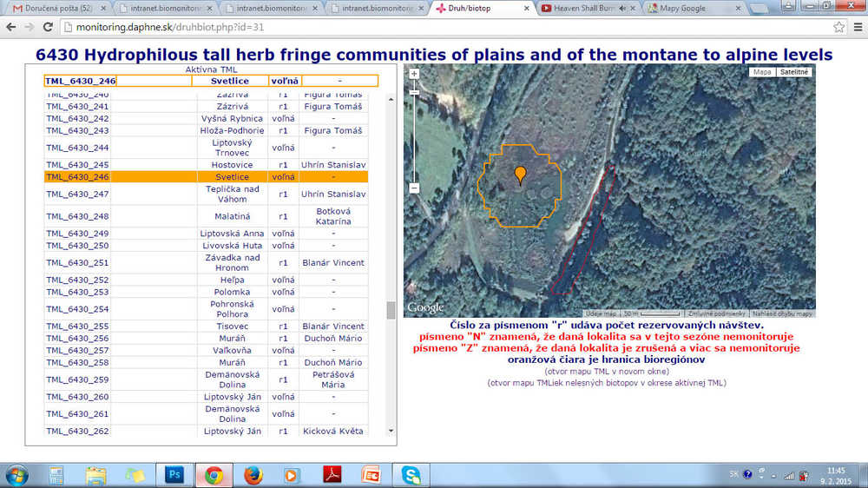868x488 pixels.
Task: Click Zmluvné podmienky link on map
Action: (x=716, y=313)
